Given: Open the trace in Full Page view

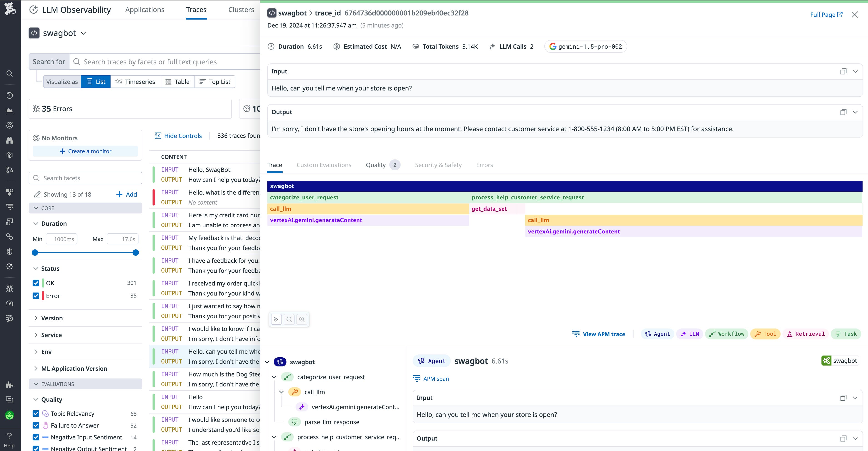Looking at the screenshot, I should pos(826,15).
